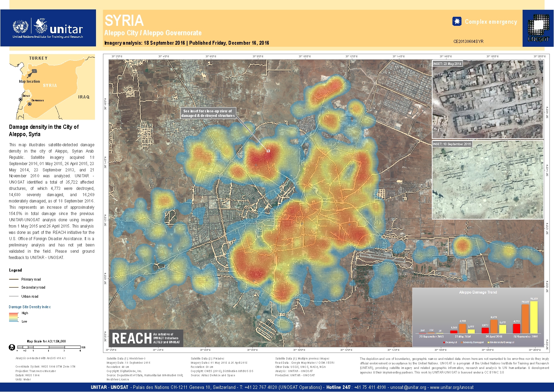Click the Urban road legend entry

[x=29, y=296]
